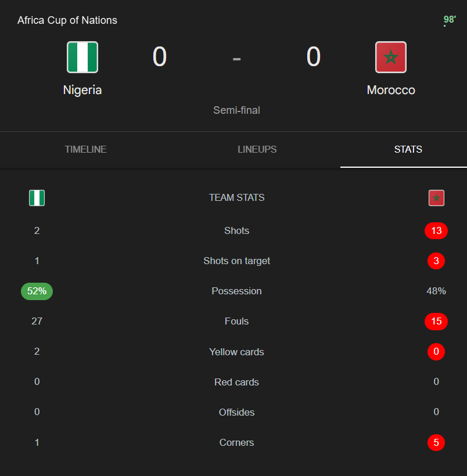Click the red Shots badge showing 13
The image size is (467, 476).
[436, 230]
